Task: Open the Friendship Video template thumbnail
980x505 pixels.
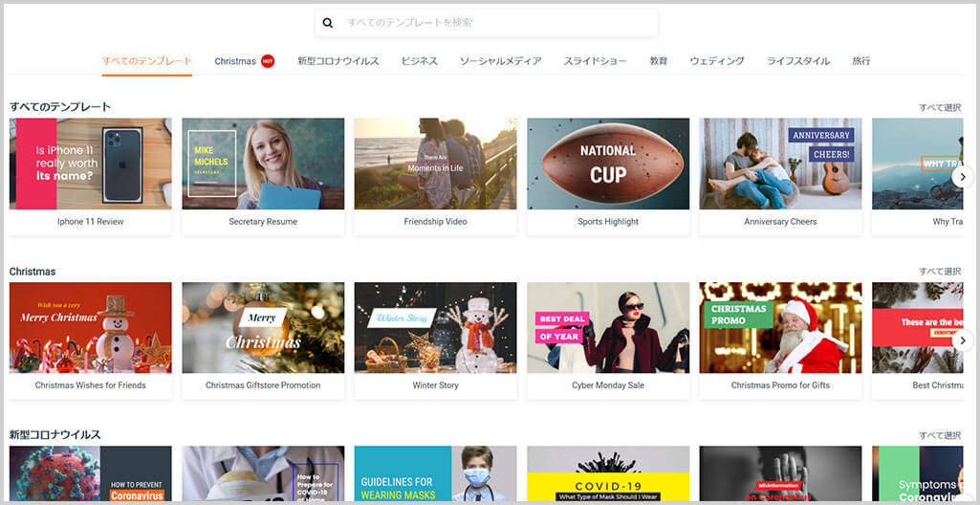Action: click(x=436, y=164)
